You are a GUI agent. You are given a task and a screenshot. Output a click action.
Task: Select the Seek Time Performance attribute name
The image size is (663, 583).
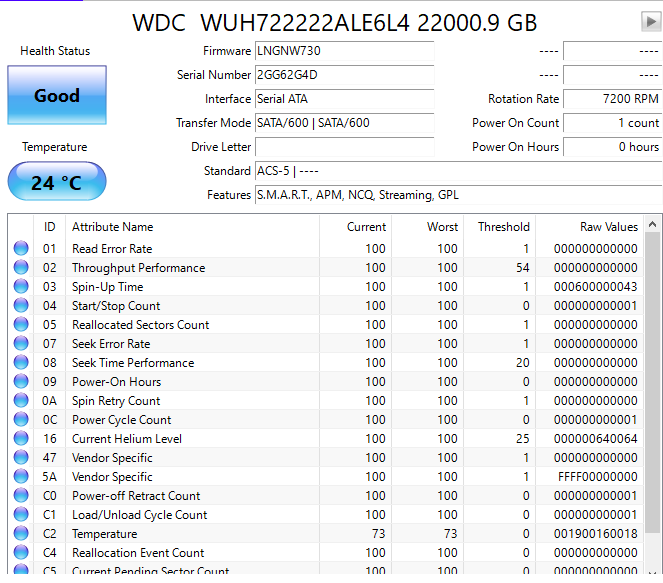coord(133,363)
